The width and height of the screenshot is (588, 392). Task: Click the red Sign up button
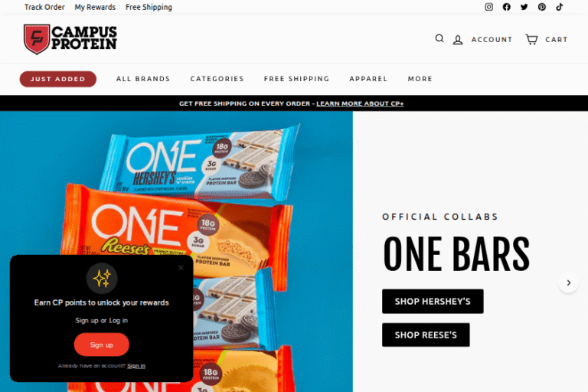point(102,345)
